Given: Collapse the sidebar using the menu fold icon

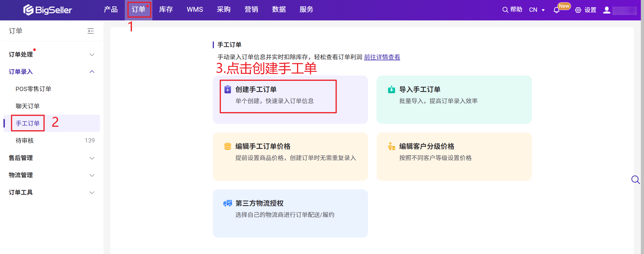Looking at the screenshot, I should [91, 31].
